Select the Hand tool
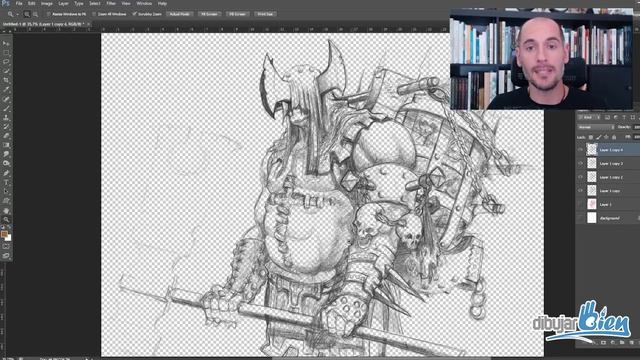The width and height of the screenshot is (640, 360). pos(6,211)
